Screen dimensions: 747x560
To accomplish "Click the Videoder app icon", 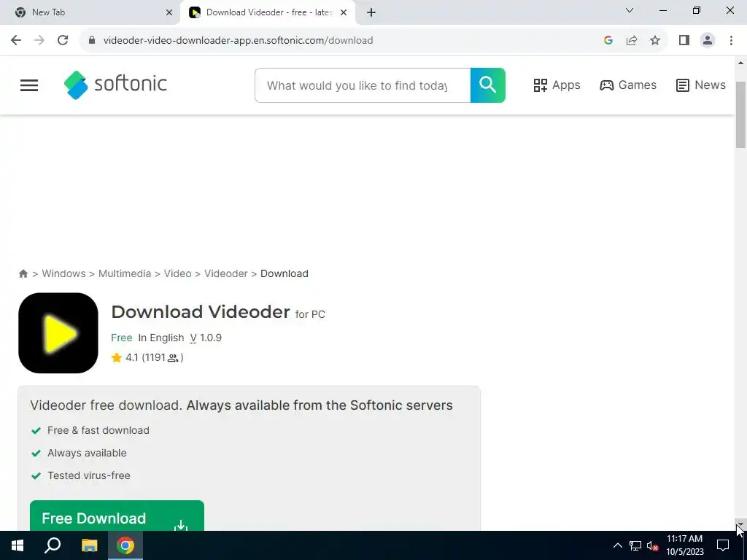I will [x=58, y=332].
